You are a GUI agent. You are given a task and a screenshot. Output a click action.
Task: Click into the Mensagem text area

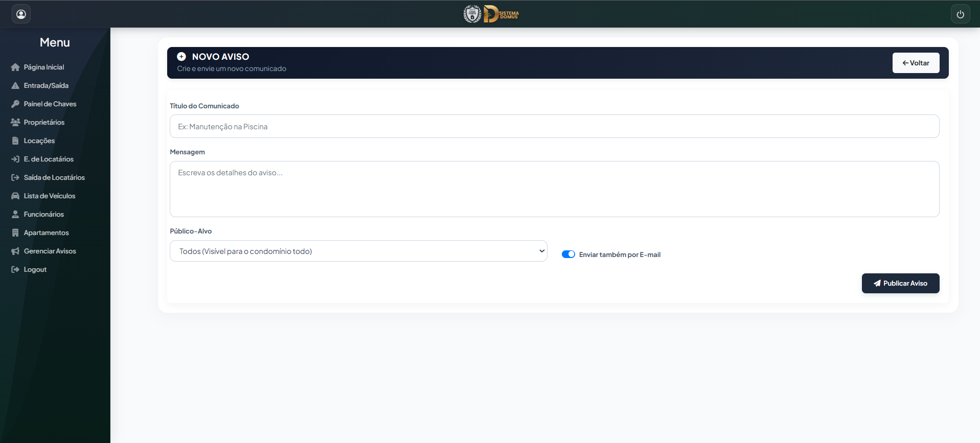(554, 189)
